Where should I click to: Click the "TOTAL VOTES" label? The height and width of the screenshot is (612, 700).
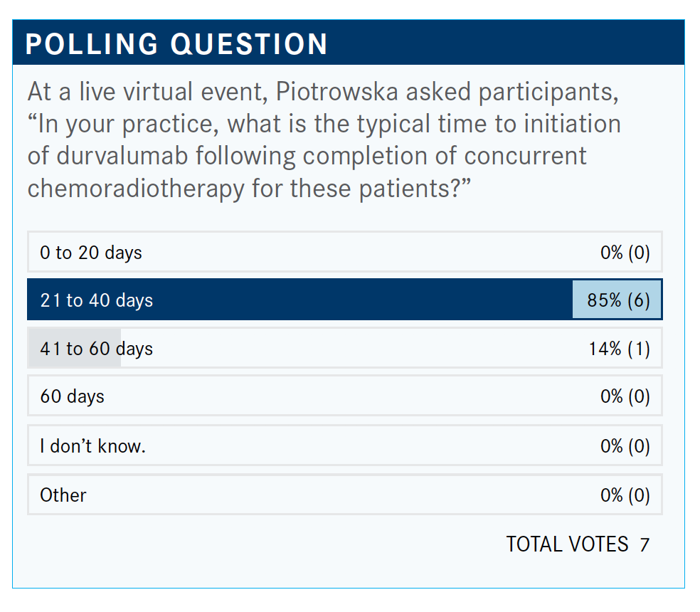[x=567, y=544]
